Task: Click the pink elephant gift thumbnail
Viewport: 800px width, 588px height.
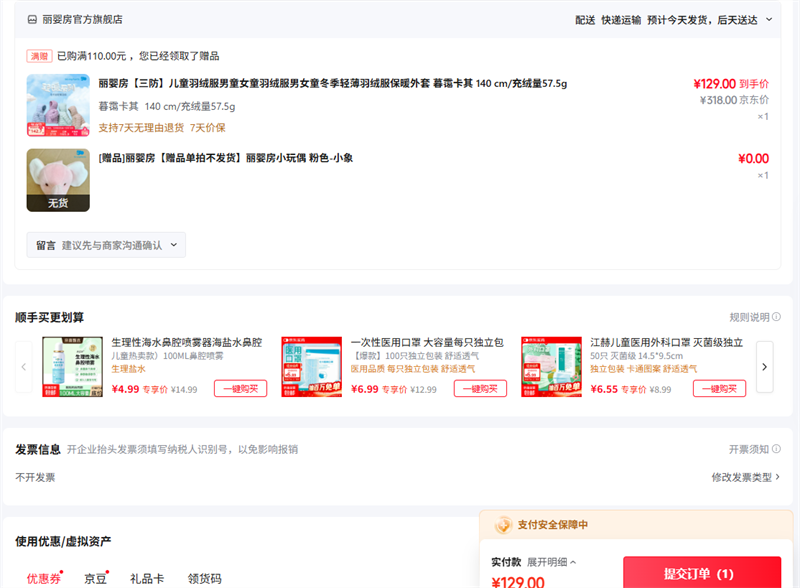Action: (58, 180)
